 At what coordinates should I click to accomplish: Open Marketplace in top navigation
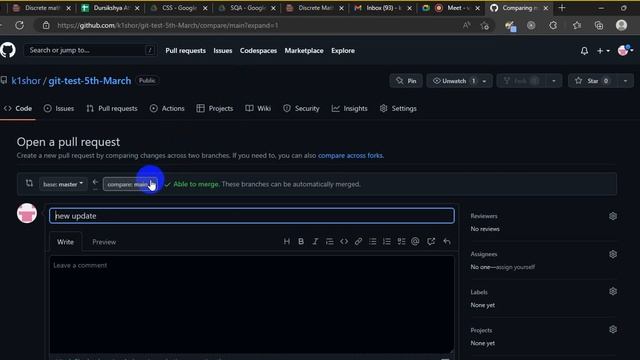(x=304, y=51)
